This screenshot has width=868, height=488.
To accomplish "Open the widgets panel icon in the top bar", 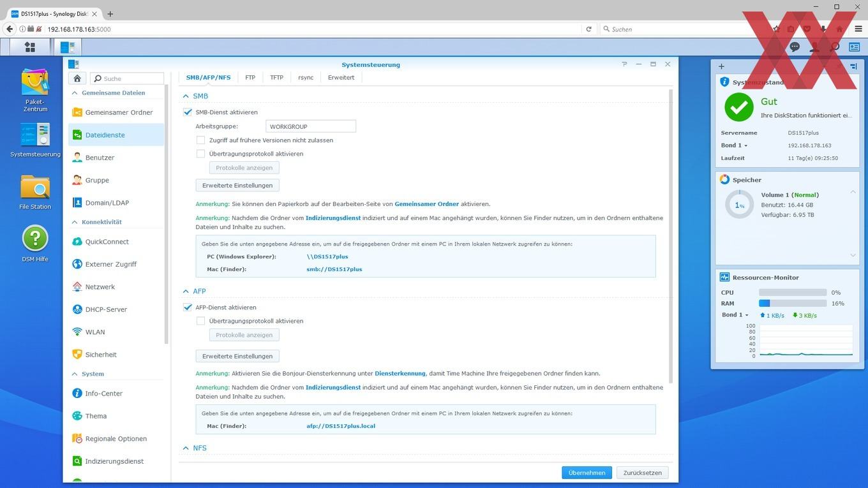I will click(854, 47).
